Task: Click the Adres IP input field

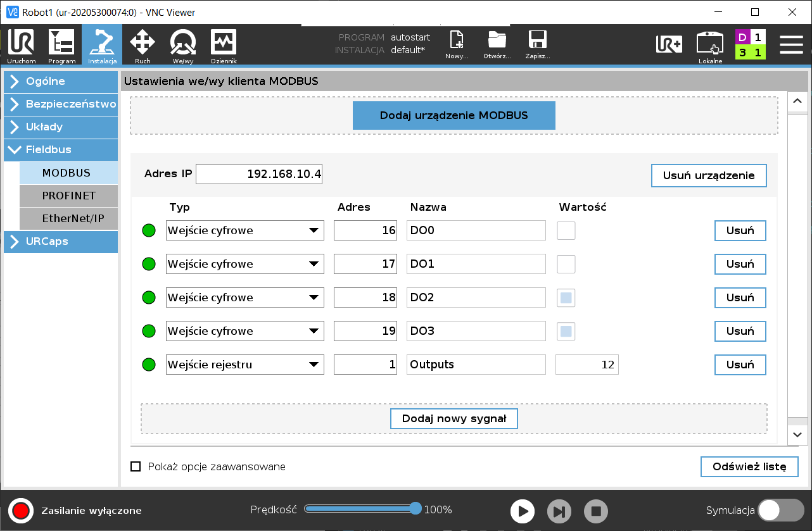Action: 259,174
